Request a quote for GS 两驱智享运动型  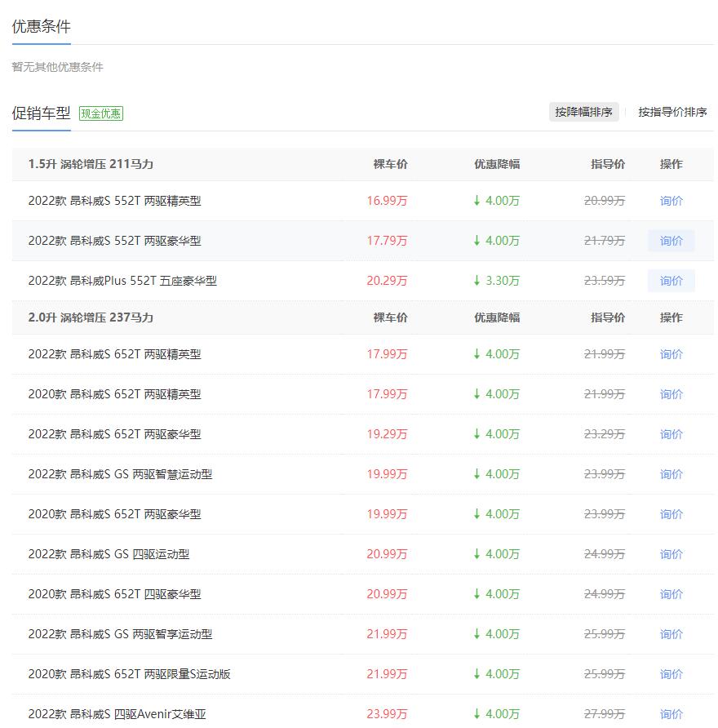pos(671,634)
